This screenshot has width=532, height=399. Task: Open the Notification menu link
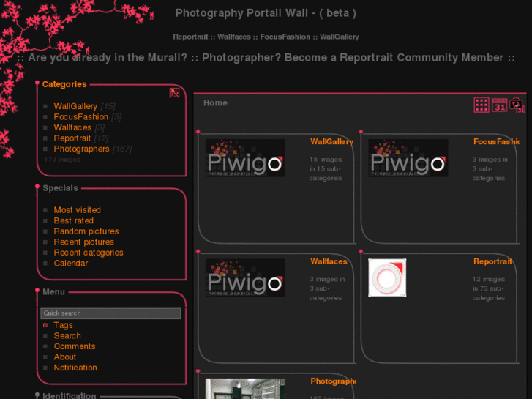[x=75, y=368]
